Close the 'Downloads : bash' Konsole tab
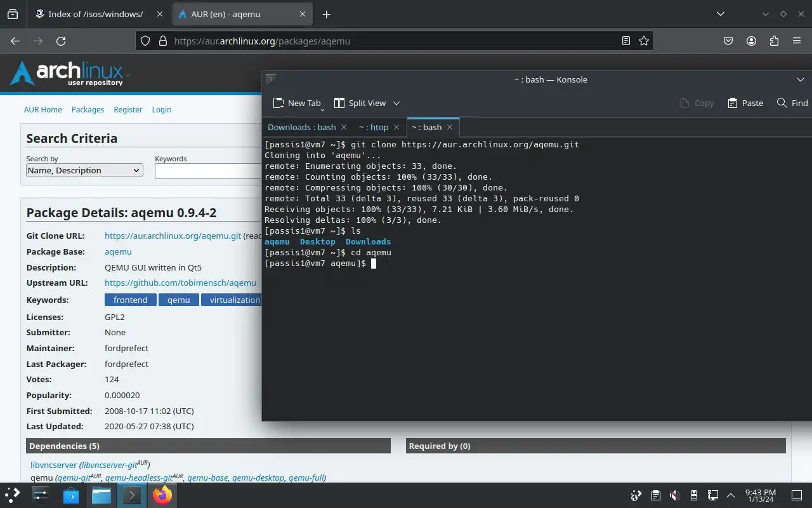 click(343, 127)
